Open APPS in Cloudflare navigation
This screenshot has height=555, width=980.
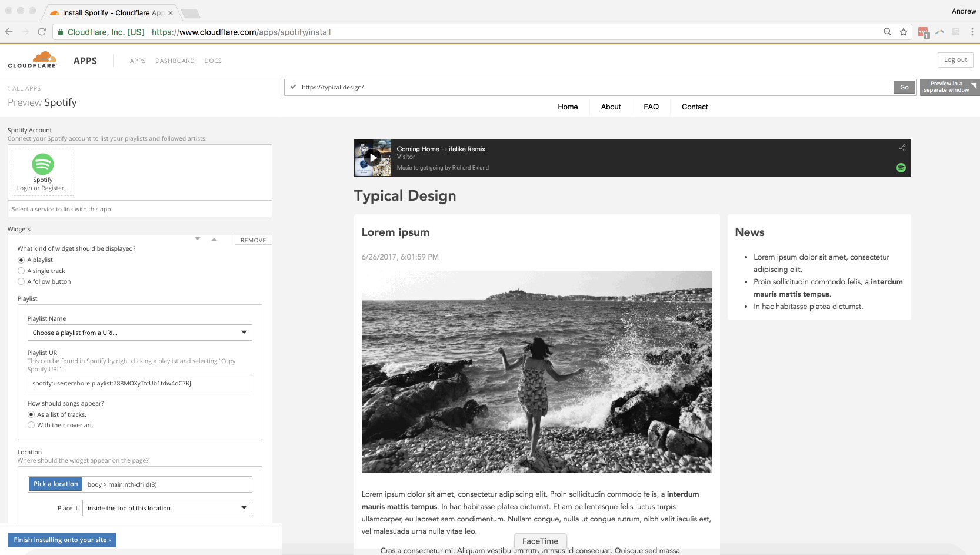pyautogui.click(x=138, y=61)
